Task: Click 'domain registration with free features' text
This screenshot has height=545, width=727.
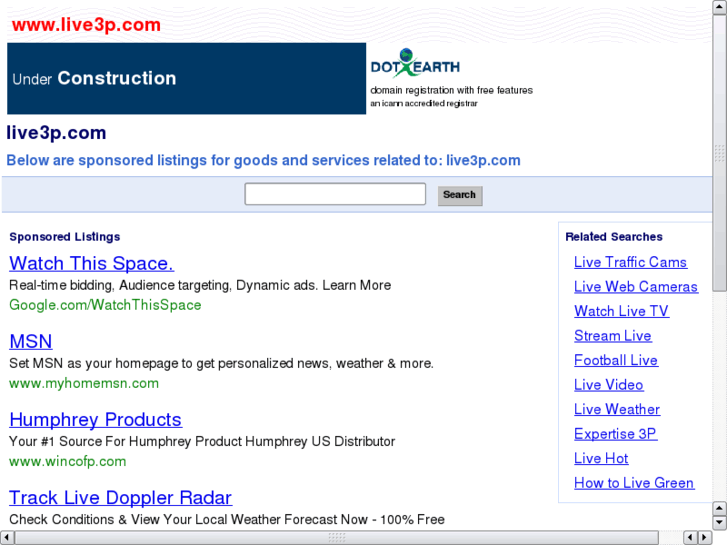Action: coord(452,90)
